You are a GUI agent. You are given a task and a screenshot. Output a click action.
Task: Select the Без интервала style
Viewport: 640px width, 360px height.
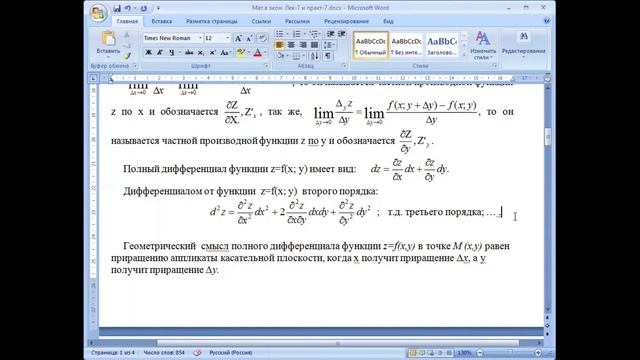point(406,45)
